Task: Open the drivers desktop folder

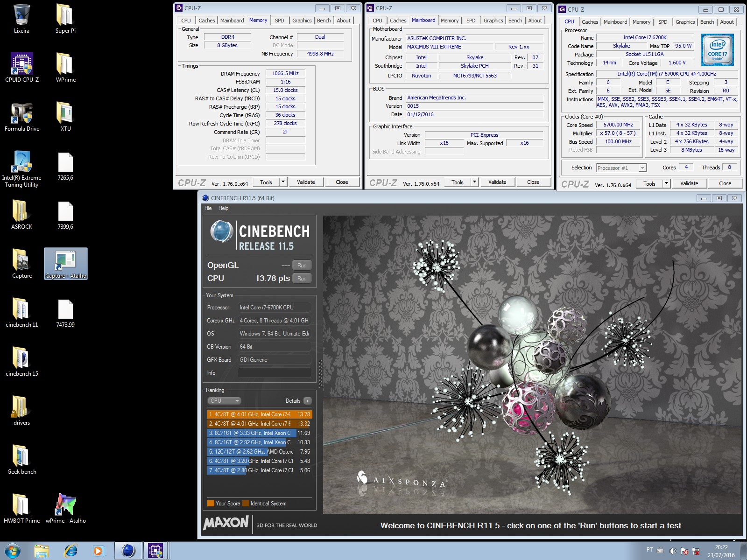Action: pos(21,411)
